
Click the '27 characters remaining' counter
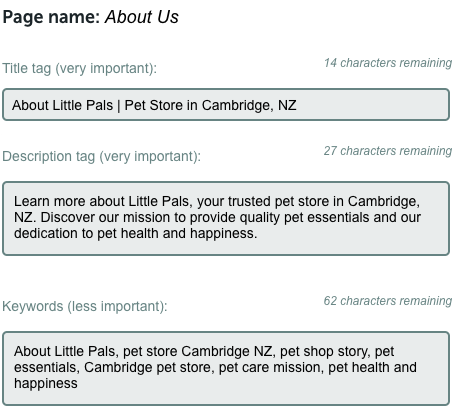388,151
